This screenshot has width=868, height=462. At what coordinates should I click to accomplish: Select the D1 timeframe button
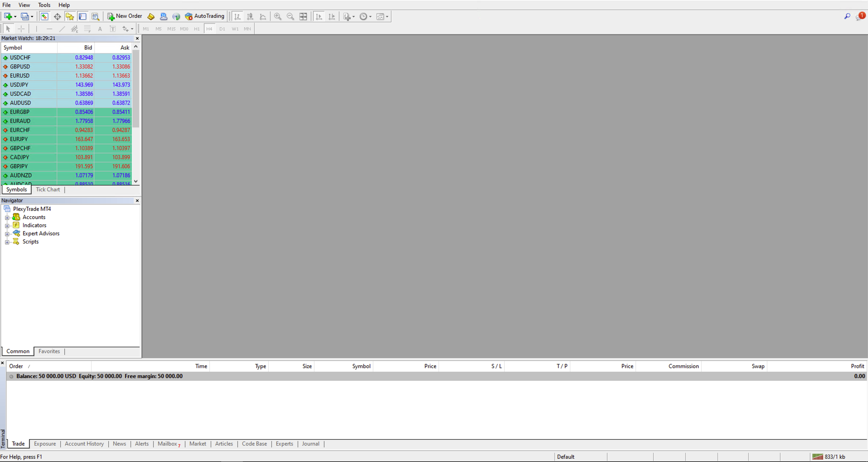pos(222,29)
